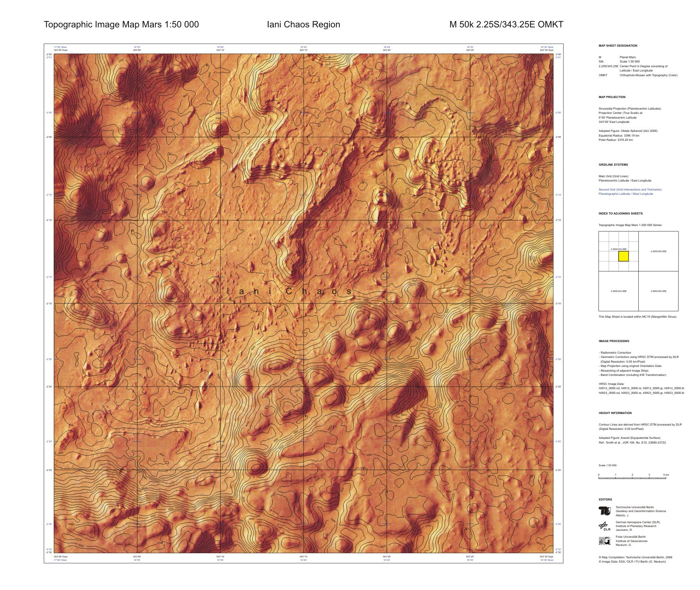
Task: Expand the MAP PROJECTION section heading
Action: coord(611,97)
